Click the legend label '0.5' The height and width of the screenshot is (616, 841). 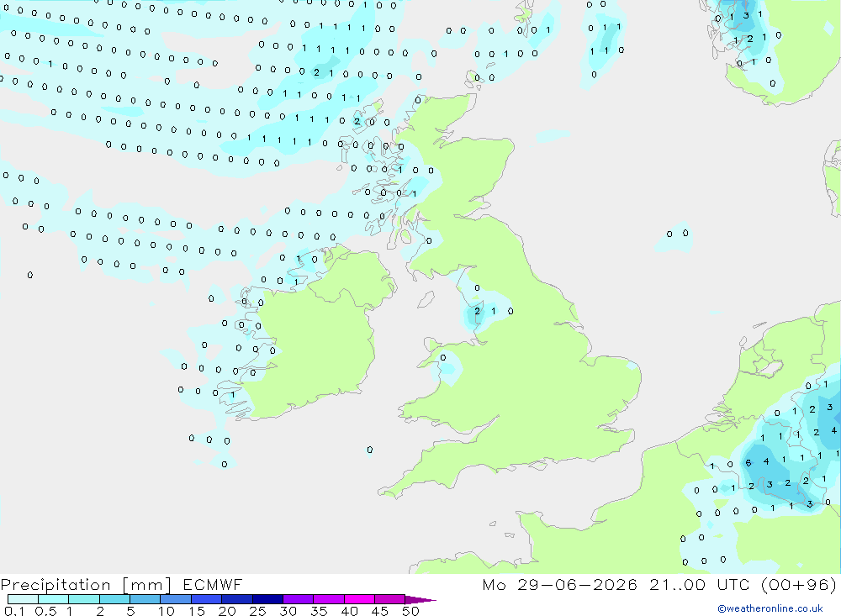point(45,611)
